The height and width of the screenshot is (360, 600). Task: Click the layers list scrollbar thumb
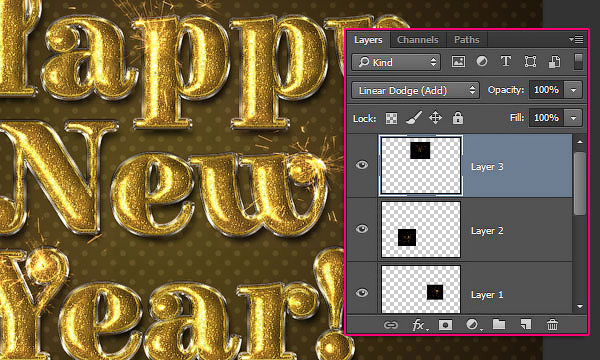pos(580,183)
